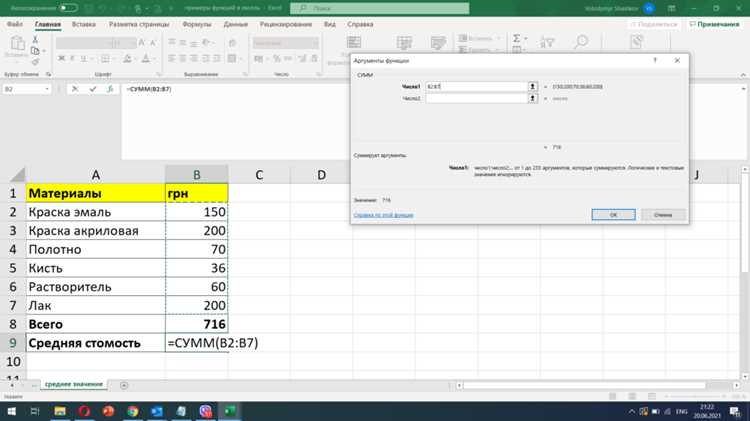Open the Name Box dropdown arrow
Screen dimensions: 750x421
[x=47, y=89]
